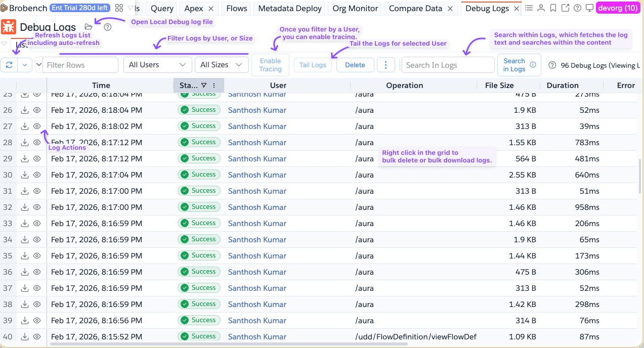Click the Search In Logs text field
The width and height of the screenshot is (644, 348).
click(448, 65)
